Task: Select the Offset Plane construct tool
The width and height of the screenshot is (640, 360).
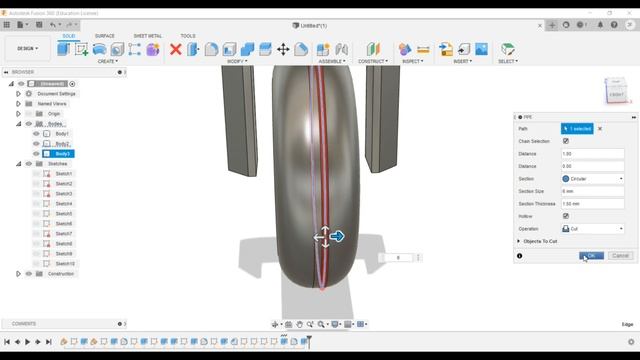Action: coord(373,49)
